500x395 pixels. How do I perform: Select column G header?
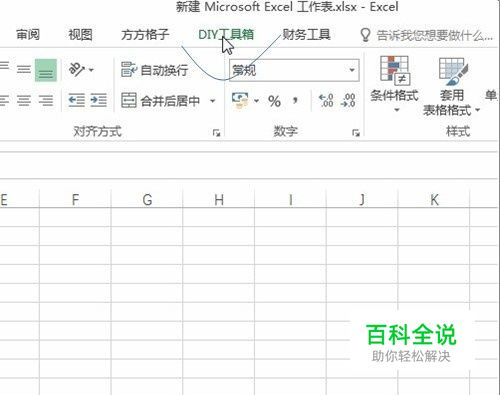147,200
